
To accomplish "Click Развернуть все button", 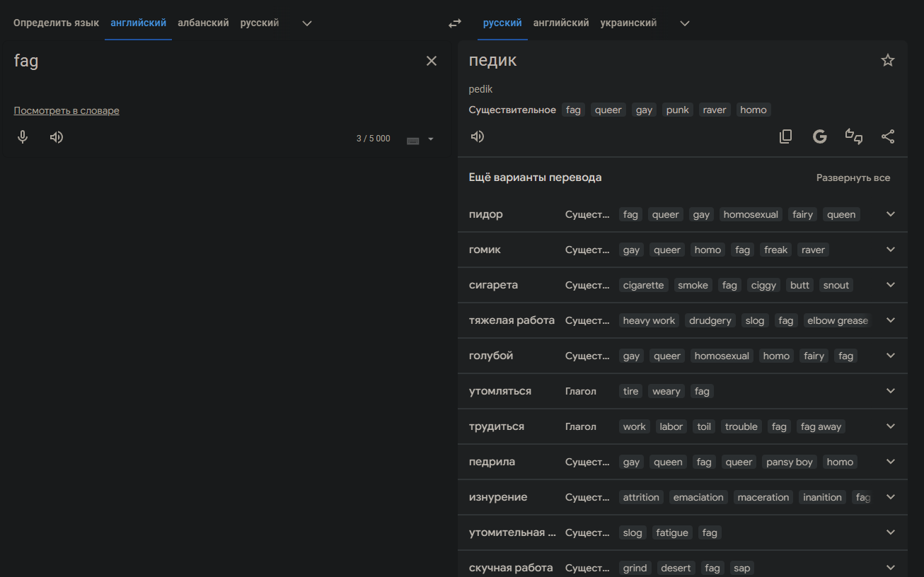I will 853,178.
